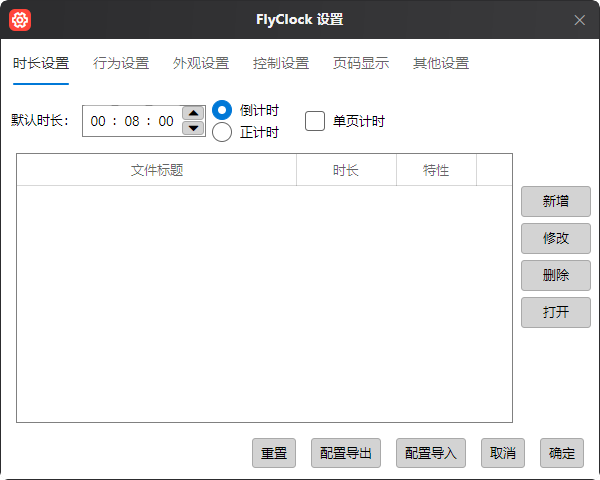
Task: Click the 特性 column header
Action: tap(436, 170)
